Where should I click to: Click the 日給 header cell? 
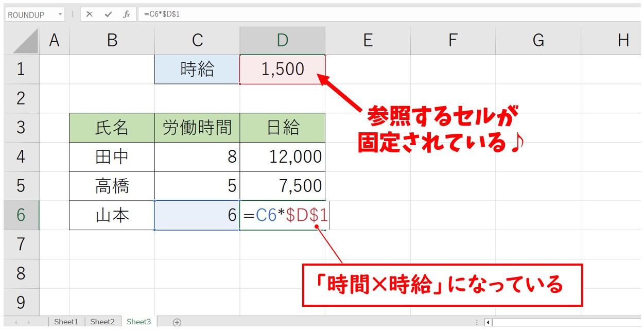[x=283, y=128]
